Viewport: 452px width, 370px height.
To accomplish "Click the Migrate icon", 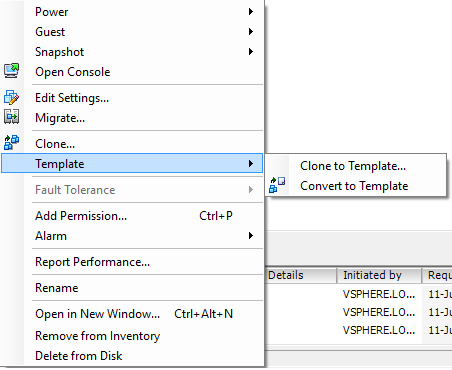I will coord(11,117).
